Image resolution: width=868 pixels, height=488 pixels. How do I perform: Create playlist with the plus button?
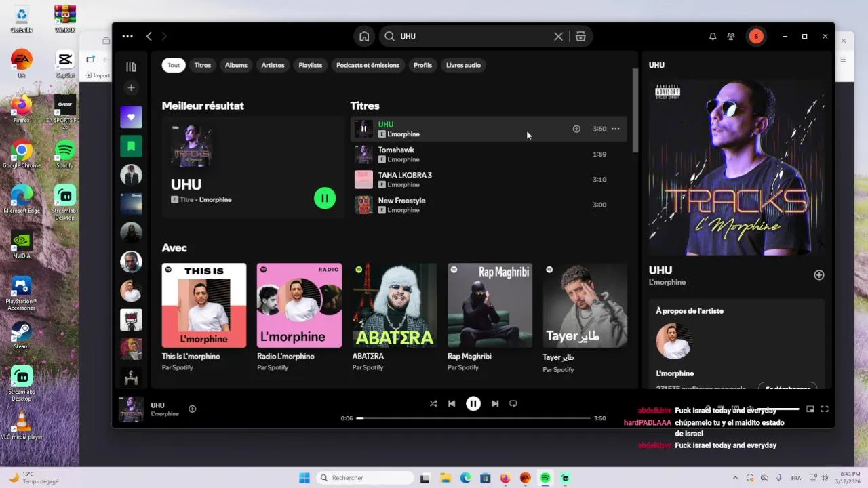[131, 87]
